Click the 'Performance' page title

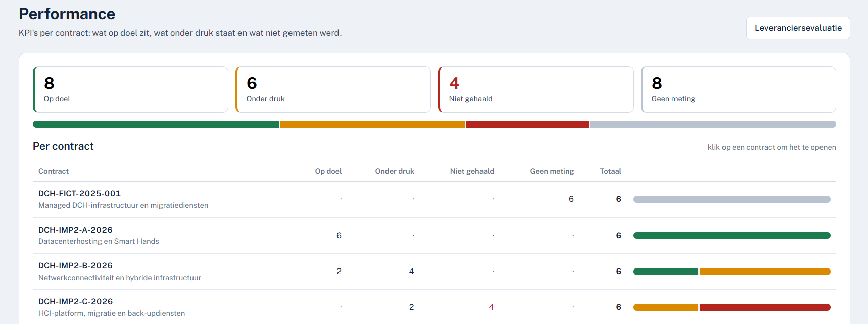[x=67, y=14]
